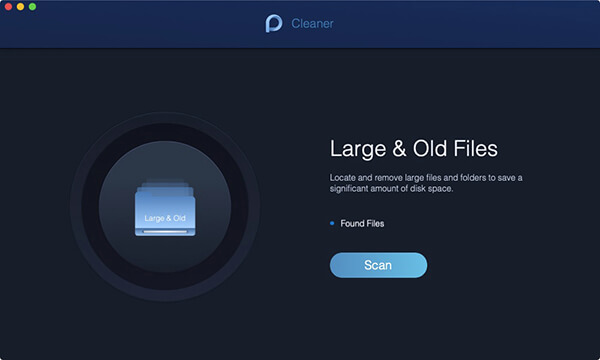The height and width of the screenshot is (360, 600).
Task: Start the scan with the Scan button
Action: (x=378, y=265)
